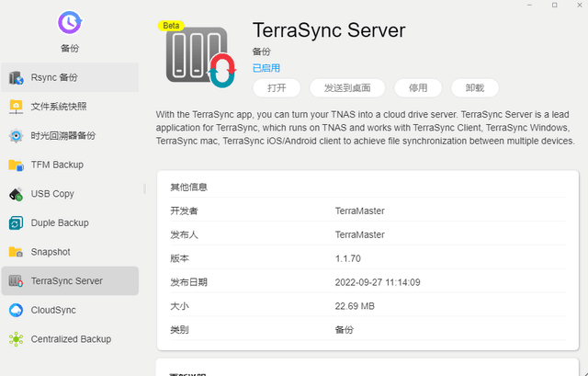Select 文件系统快照 in the sidebar
588x376 pixels.
tap(70, 107)
